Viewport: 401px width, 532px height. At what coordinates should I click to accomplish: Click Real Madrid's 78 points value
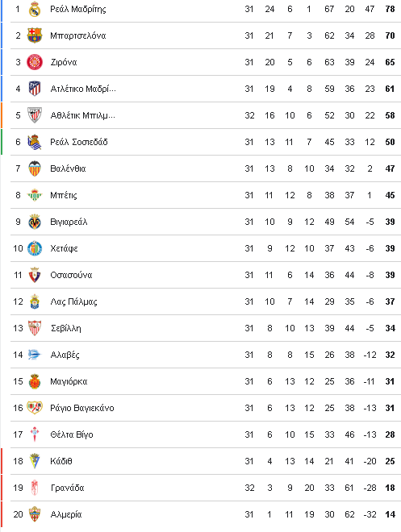tap(391, 9)
